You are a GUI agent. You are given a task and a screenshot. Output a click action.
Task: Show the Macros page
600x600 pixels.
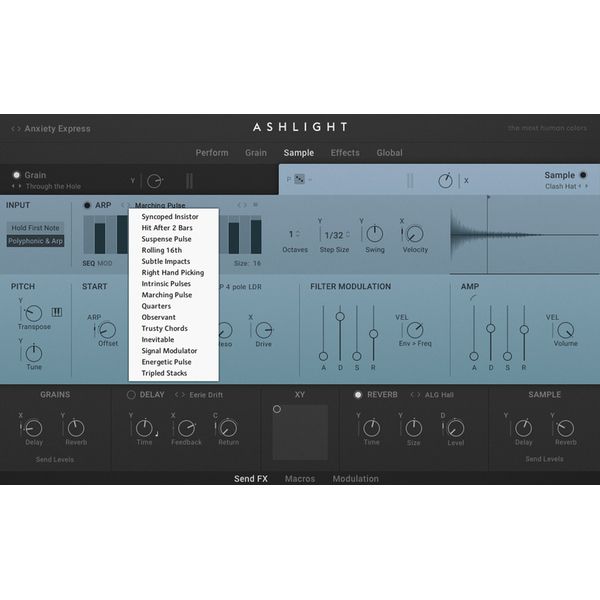[300, 479]
